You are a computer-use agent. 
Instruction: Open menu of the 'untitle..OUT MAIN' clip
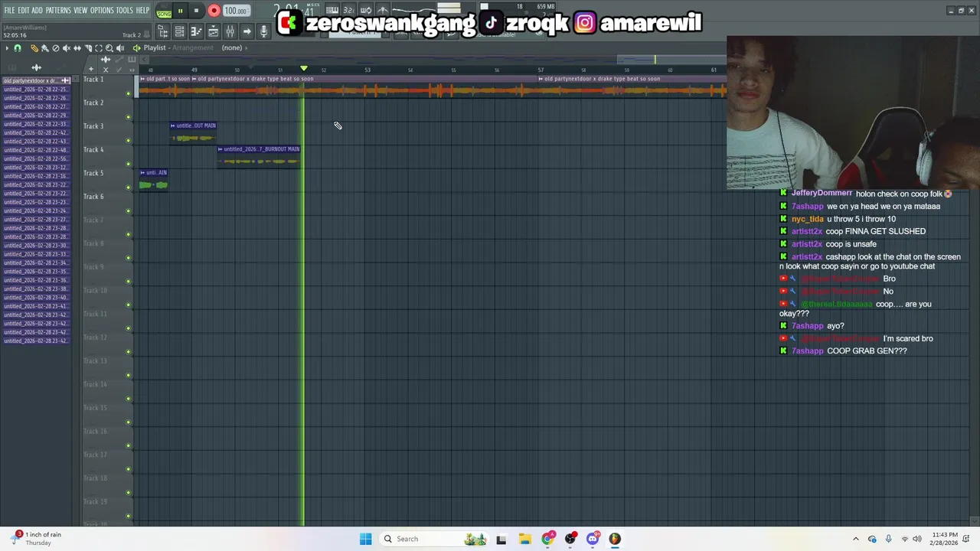click(x=173, y=126)
